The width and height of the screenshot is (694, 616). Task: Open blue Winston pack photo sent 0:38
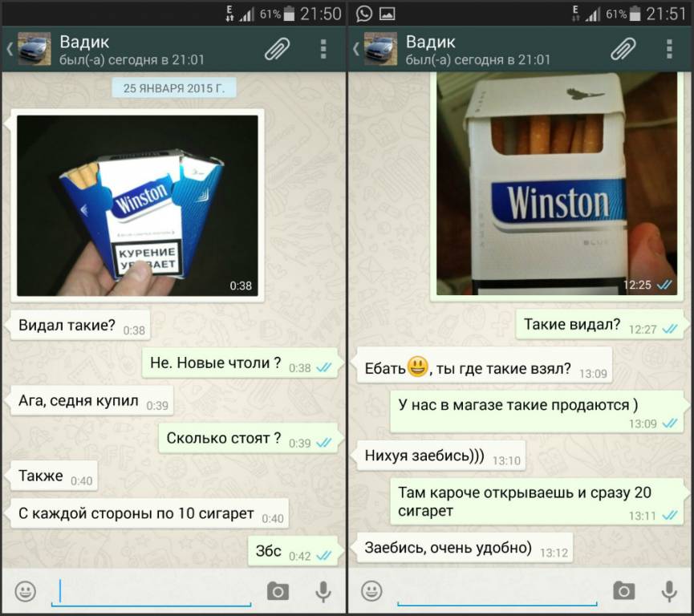[x=137, y=206]
